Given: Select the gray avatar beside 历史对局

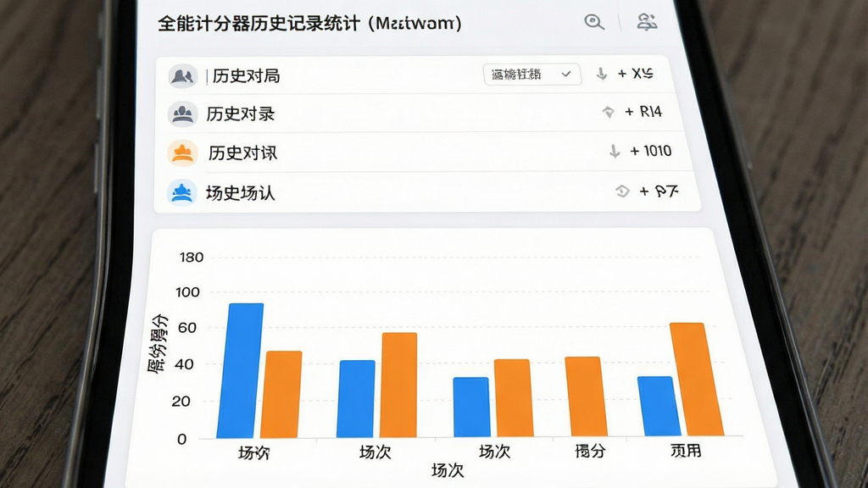Looking at the screenshot, I should [183, 75].
